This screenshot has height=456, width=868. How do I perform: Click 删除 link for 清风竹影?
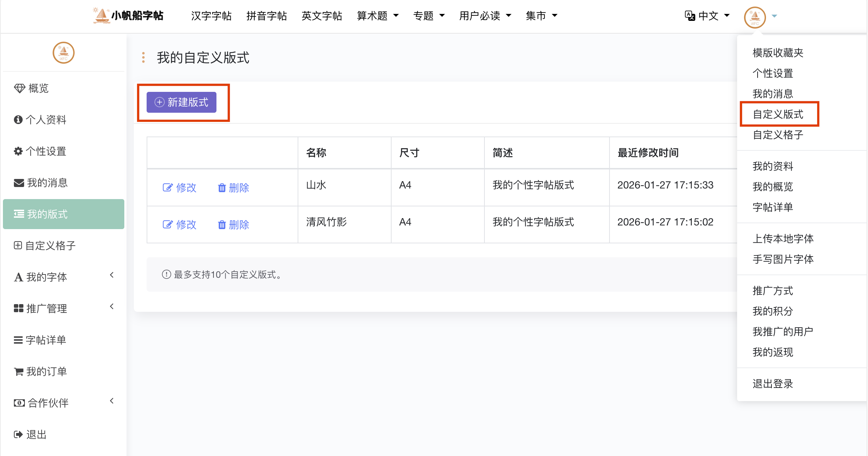coord(233,224)
